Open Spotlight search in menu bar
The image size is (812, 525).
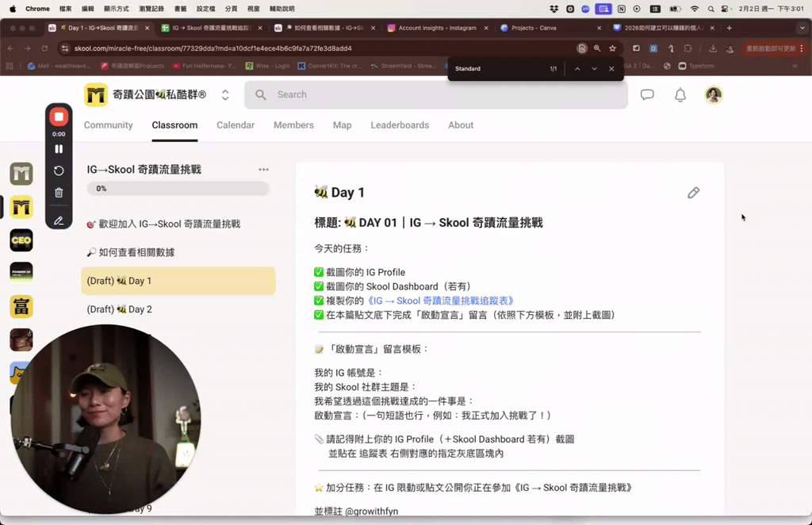(711, 9)
